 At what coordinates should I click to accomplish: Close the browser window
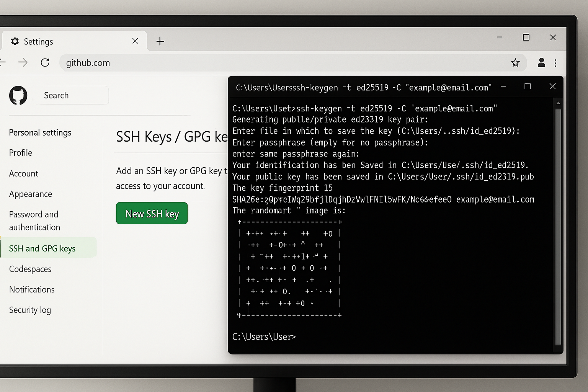coord(553,38)
